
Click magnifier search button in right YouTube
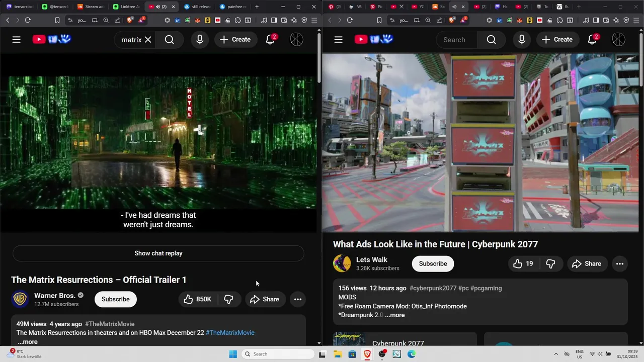[492, 40]
